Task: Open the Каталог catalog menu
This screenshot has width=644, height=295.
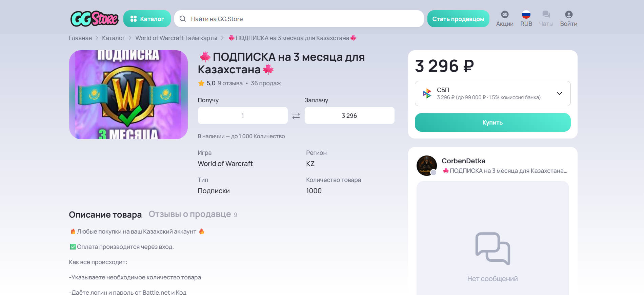Action: [147, 19]
